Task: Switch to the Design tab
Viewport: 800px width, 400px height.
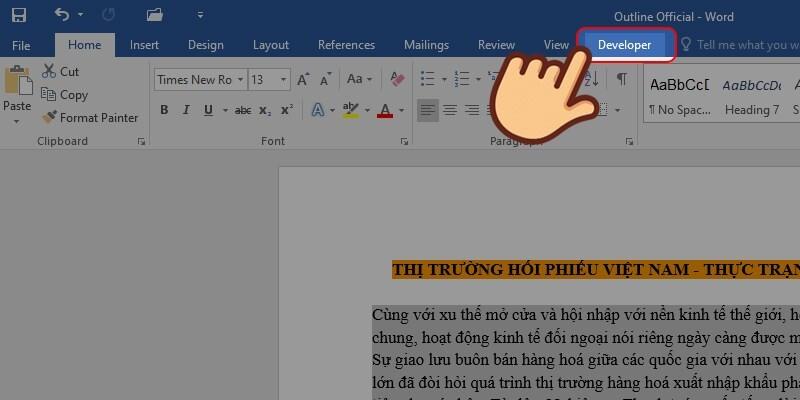Action: (x=206, y=45)
